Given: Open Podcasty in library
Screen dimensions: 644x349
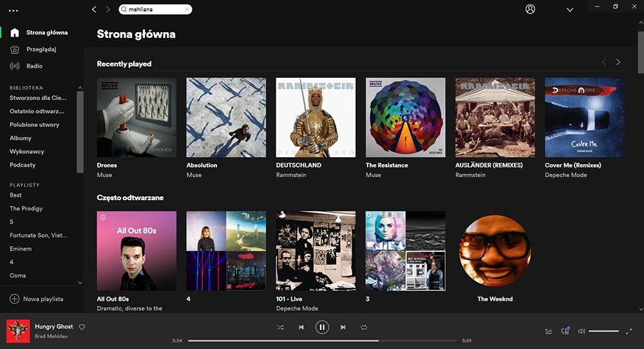Looking at the screenshot, I should click(x=23, y=165).
